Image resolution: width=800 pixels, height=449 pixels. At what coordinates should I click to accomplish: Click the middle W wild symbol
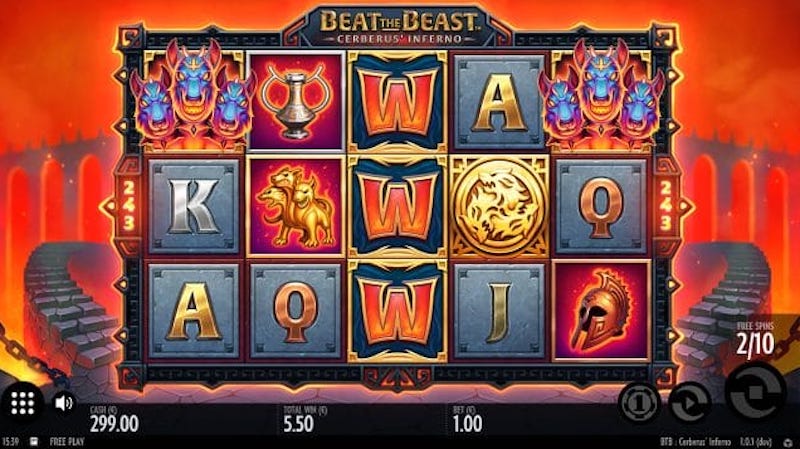397,207
